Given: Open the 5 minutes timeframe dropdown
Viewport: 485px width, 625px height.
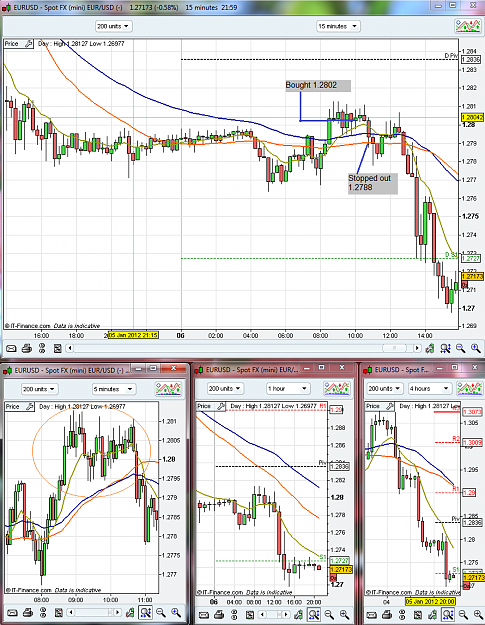Looking at the screenshot, I should 114,389.
